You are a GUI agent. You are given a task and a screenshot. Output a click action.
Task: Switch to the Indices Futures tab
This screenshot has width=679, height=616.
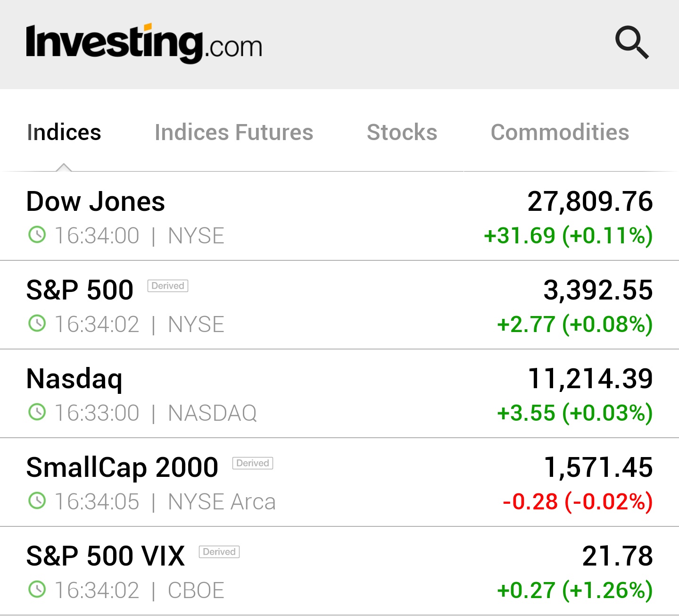[234, 133]
